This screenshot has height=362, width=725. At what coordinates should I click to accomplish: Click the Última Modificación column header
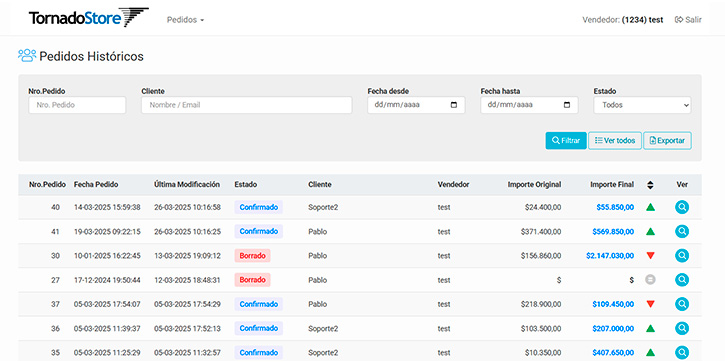[x=187, y=184]
